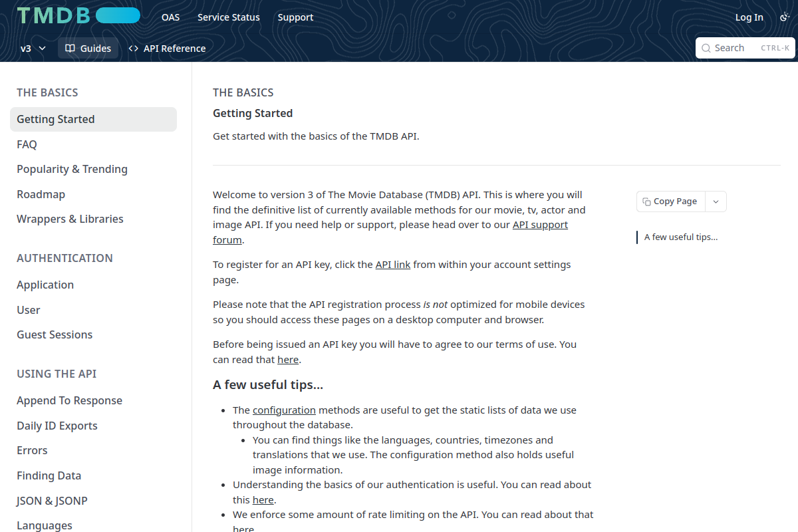This screenshot has width=798, height=532.
Task: Open the Support link in the header
Action: coord(295,17)
